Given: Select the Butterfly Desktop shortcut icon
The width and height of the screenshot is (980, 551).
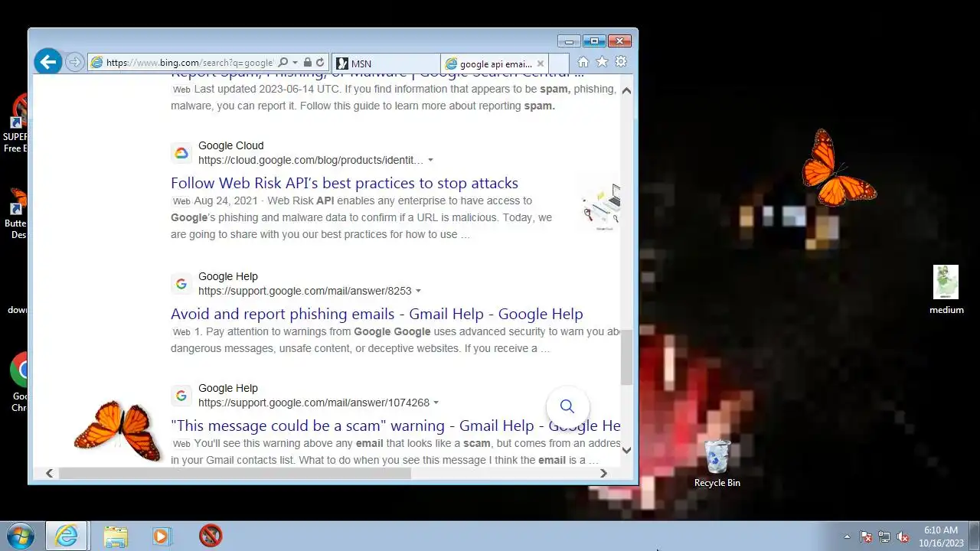Looking at the screenshot, I should pyautogui.click(x=15, y=213).
